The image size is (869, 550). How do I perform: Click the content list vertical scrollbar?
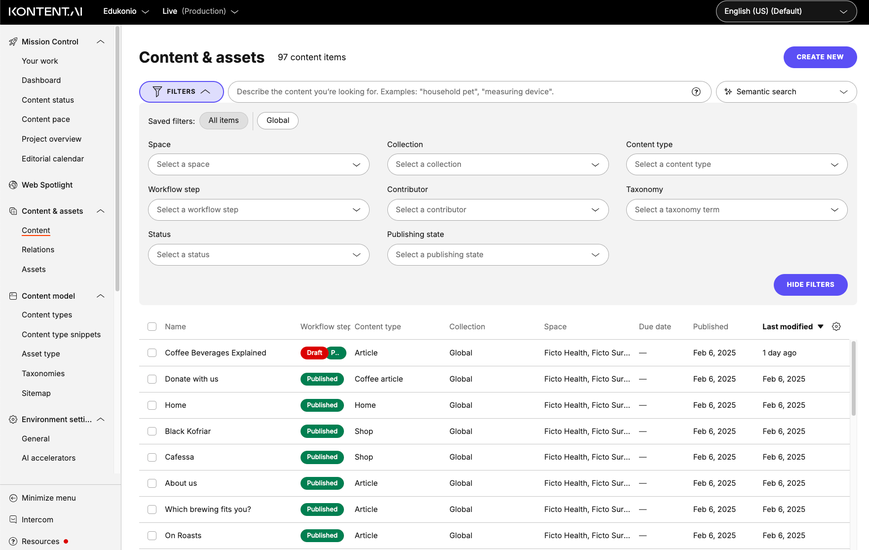tap(853, 378)
